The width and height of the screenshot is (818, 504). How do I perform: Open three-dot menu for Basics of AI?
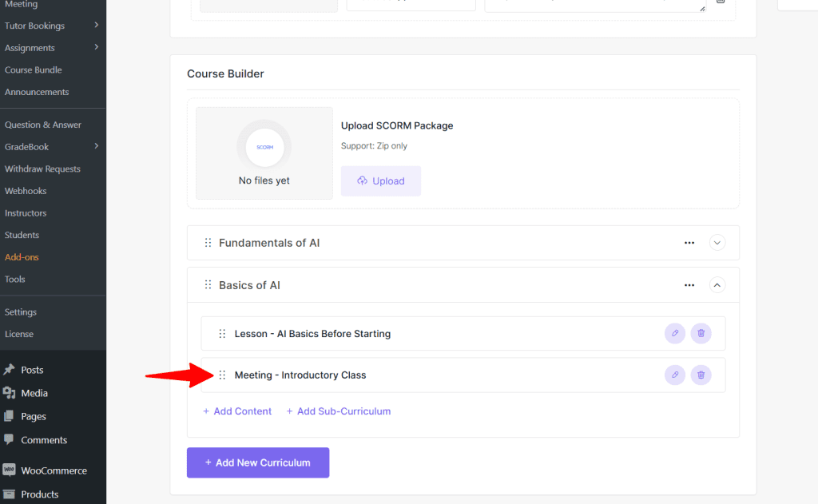(x=689, y=285)
